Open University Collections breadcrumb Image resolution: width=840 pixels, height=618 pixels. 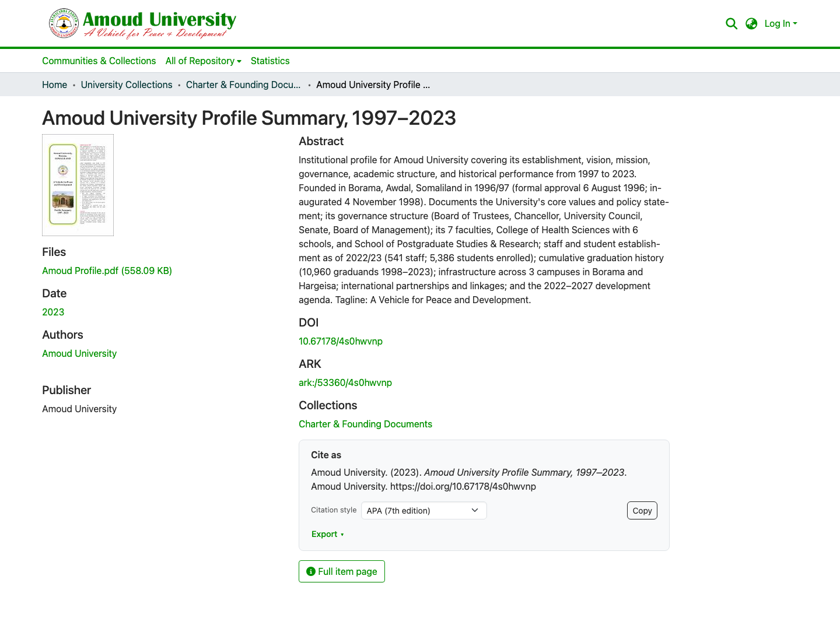(127, 85)
